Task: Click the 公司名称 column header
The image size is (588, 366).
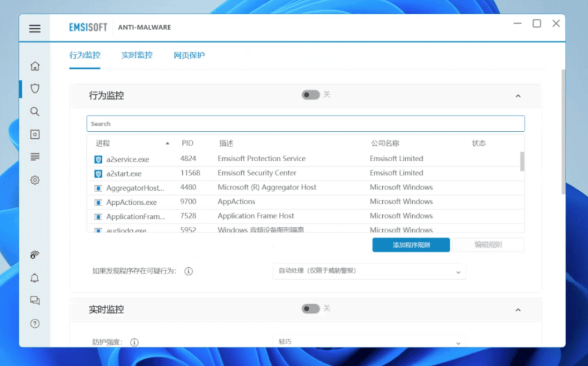Action: coord(385,143)
